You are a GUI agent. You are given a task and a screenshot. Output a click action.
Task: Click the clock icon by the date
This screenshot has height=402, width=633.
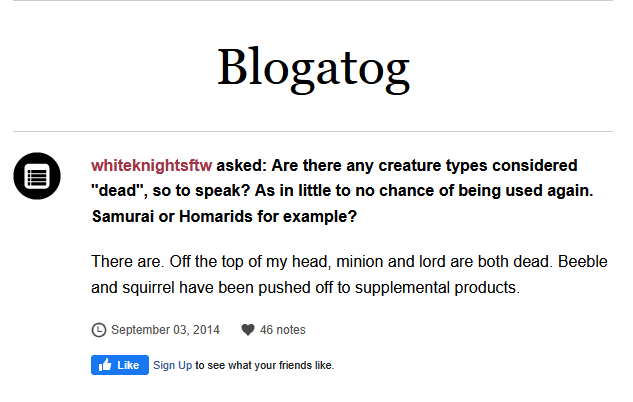coord(98,330)
